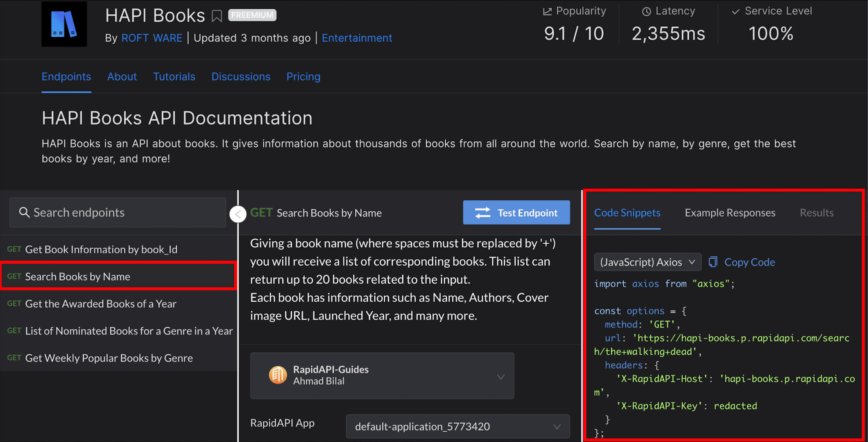Open the Entertainment category link
The width and height of the screenshot is (868, 442).
pos(357,38)
